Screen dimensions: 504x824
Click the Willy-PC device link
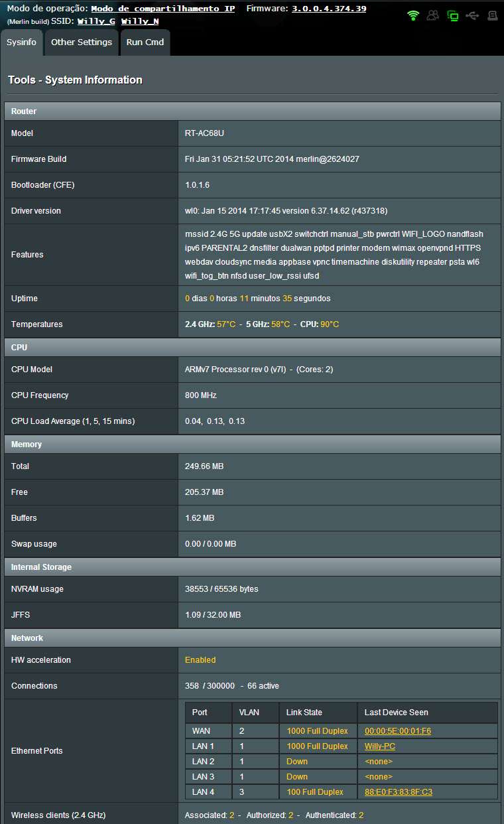380,746
